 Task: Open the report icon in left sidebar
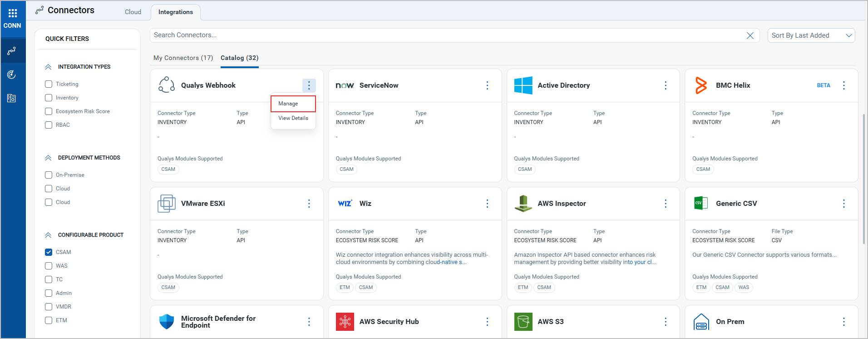click(12, 98)
